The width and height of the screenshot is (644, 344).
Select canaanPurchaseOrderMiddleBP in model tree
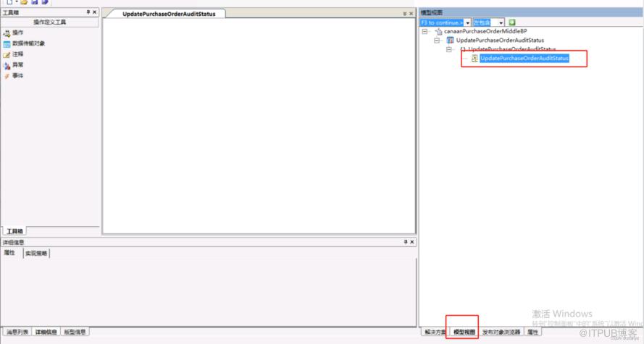pos(485,31)
